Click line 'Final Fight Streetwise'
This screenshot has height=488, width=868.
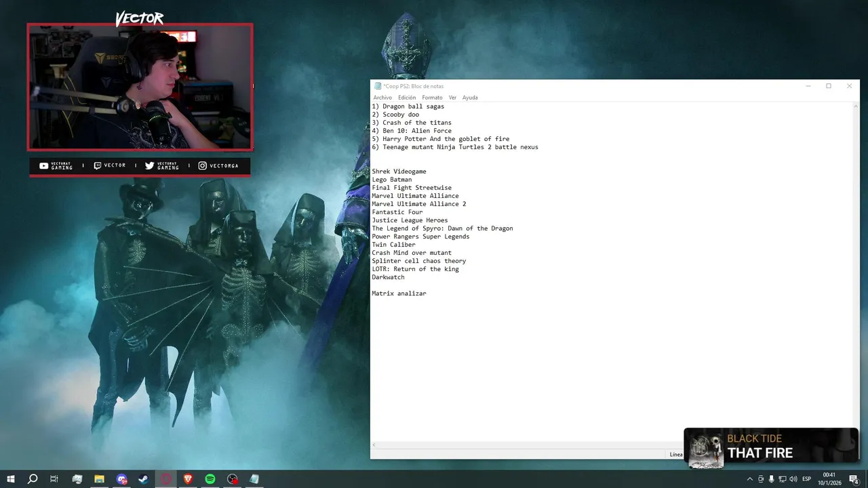[x=412, y=188]
